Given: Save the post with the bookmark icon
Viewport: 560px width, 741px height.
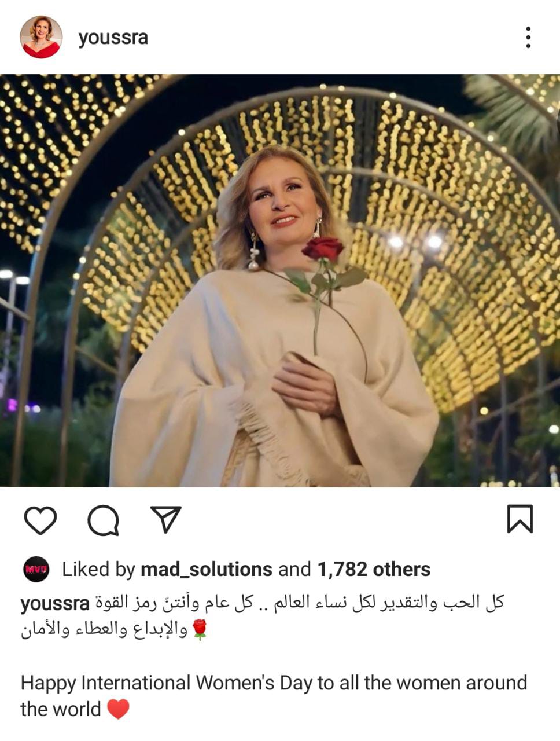Looking at the screenshot, I should [520, 519].
